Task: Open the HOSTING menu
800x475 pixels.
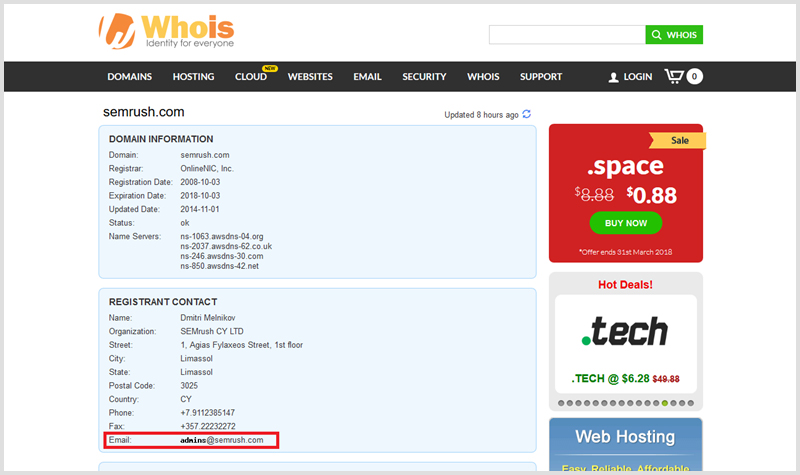Action: click(x=193, y=77)
